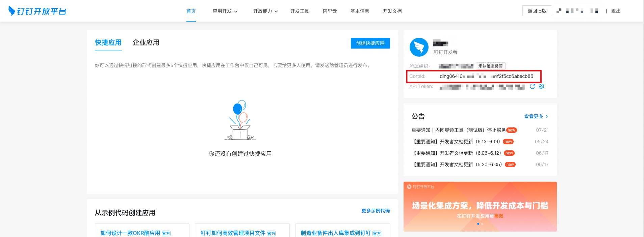Click 返回旧版 button
Image resolution: width=644 pixels, height=237 pixels.
[537, 11]
